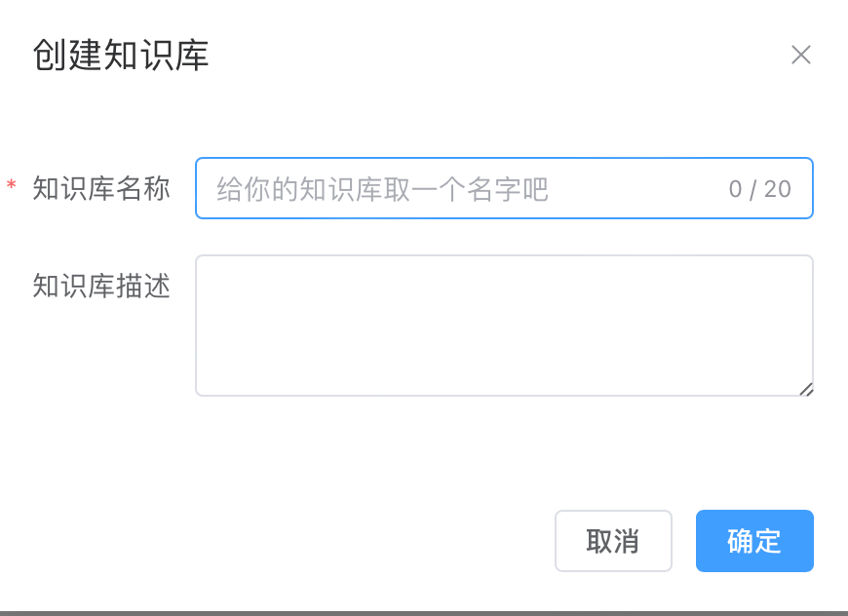Viewport: 848px width, 616px height.
Task: Click placeholder text 给你的知识库取一个名字吧
Action: click(383, 189)
